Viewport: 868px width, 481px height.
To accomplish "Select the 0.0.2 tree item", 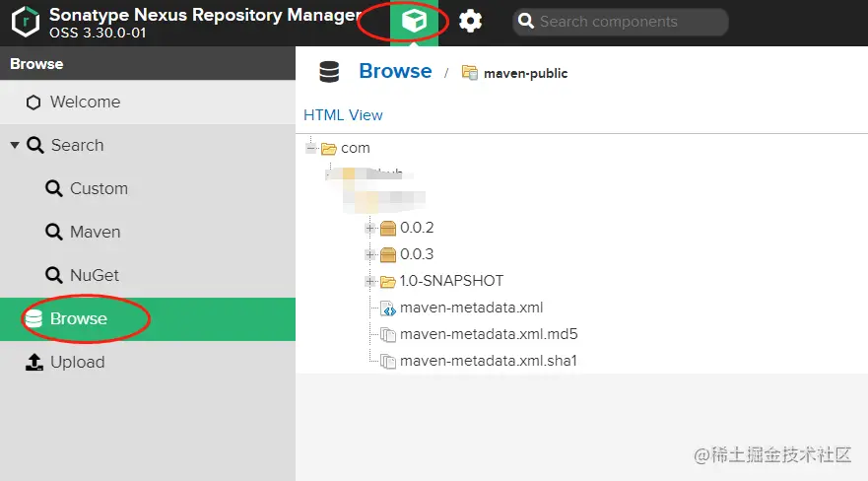I will [417, 228].
